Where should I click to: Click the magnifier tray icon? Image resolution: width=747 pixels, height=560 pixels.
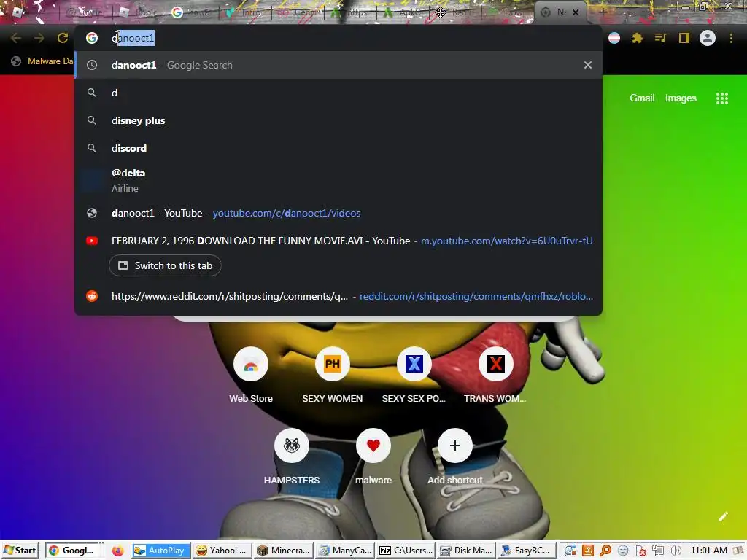(605, 551)
